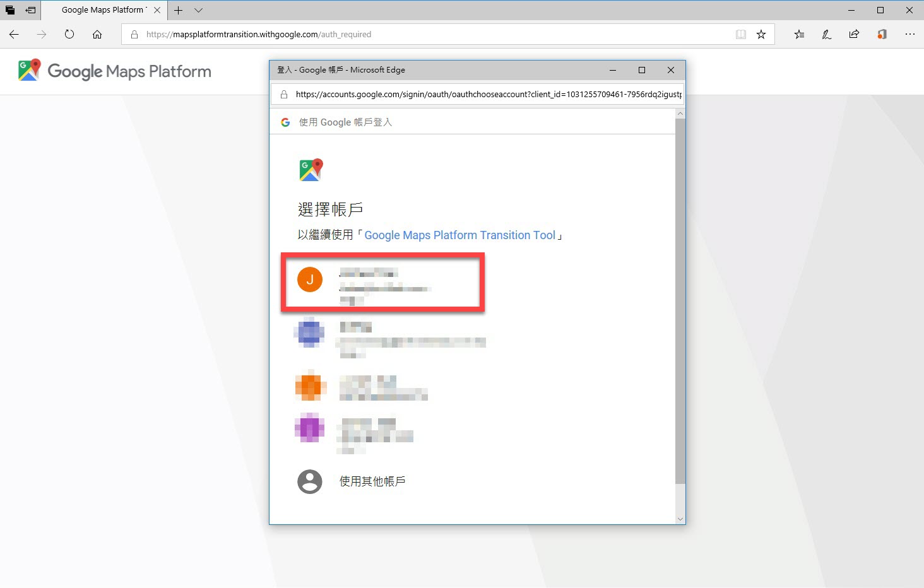Refresh the Maps Platform page
This screenshot has width=924, height=588.
69,35
